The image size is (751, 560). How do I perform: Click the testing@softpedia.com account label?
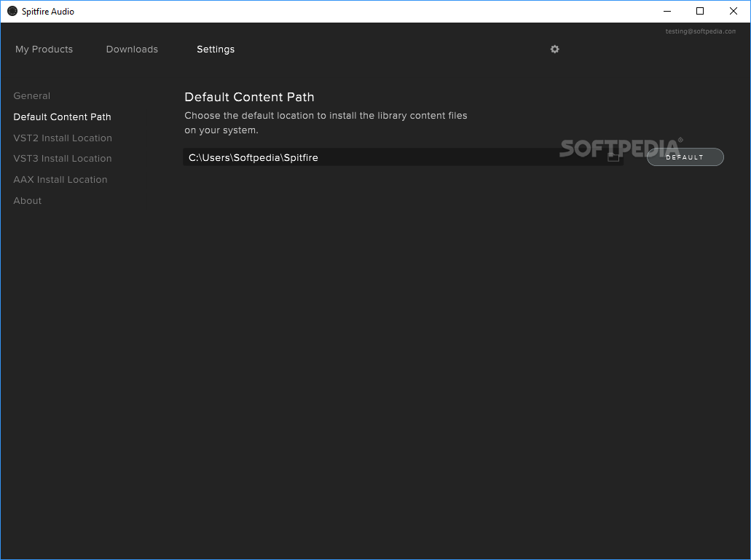pos(700,31)
